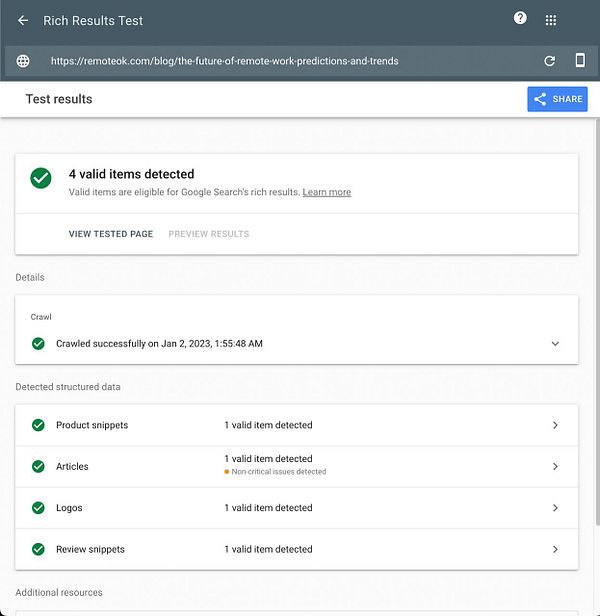
Task: Click the green check beside Crawled successfully
Action: click(38, 343)
